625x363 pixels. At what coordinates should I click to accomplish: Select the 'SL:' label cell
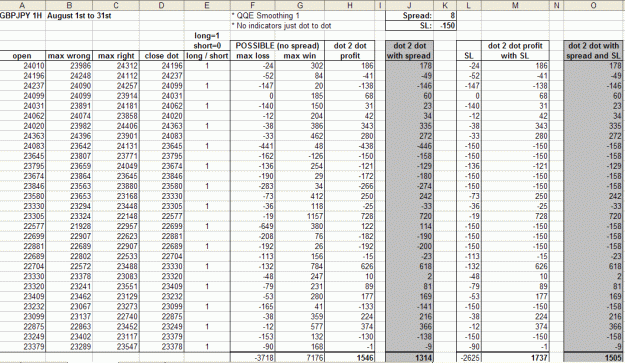pyautogui.click(x=409, y=26)
